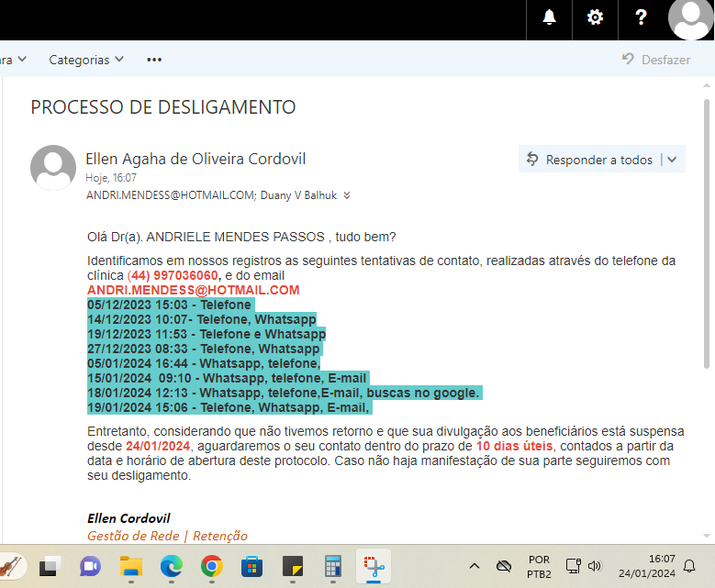Click the ANDRI.MENDESS@HOTMAIL.COM email link in body
715x588 pixels.
(193, 290)
